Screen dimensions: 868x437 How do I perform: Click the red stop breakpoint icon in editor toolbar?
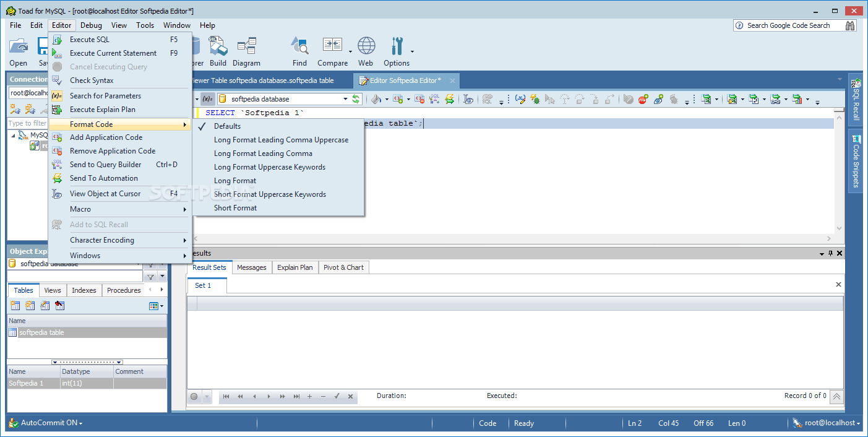click(x=643, y=99)
